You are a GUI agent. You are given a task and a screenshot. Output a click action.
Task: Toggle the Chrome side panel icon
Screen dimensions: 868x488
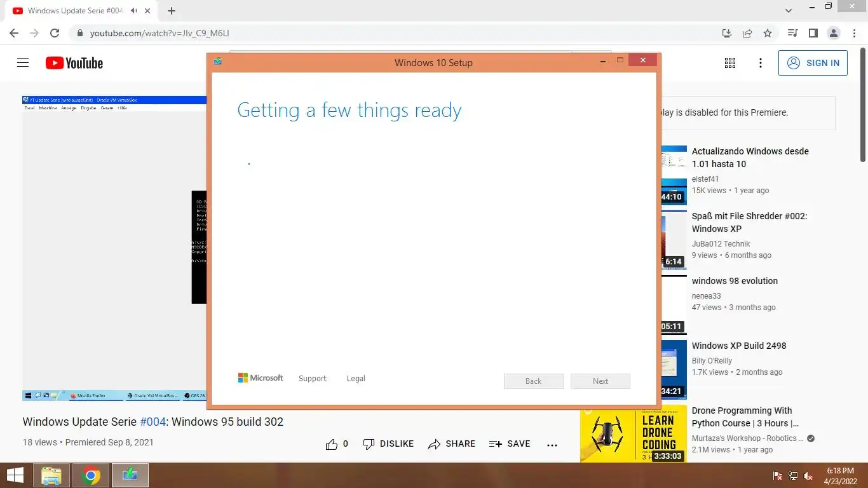point(813,33)
